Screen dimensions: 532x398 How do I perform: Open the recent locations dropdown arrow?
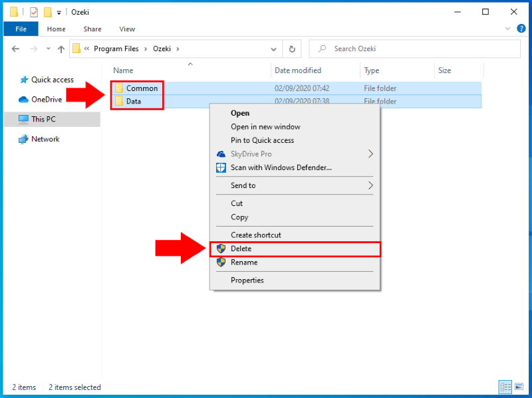click(49, 49)
